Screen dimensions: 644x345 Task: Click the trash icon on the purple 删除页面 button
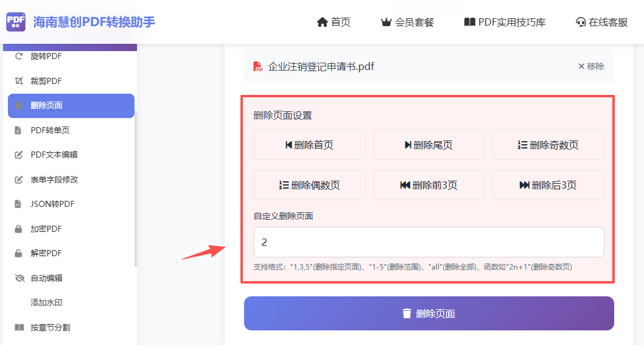[x=407, y=313]
